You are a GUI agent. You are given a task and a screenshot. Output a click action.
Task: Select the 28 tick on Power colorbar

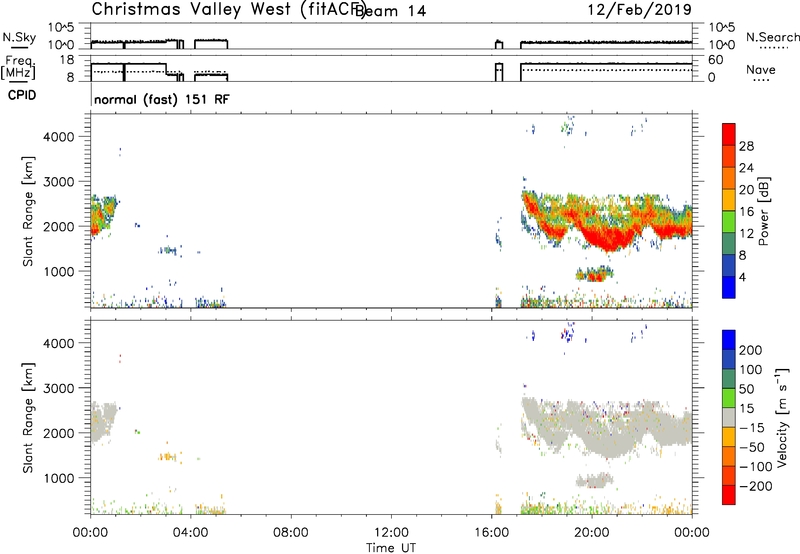746,146
